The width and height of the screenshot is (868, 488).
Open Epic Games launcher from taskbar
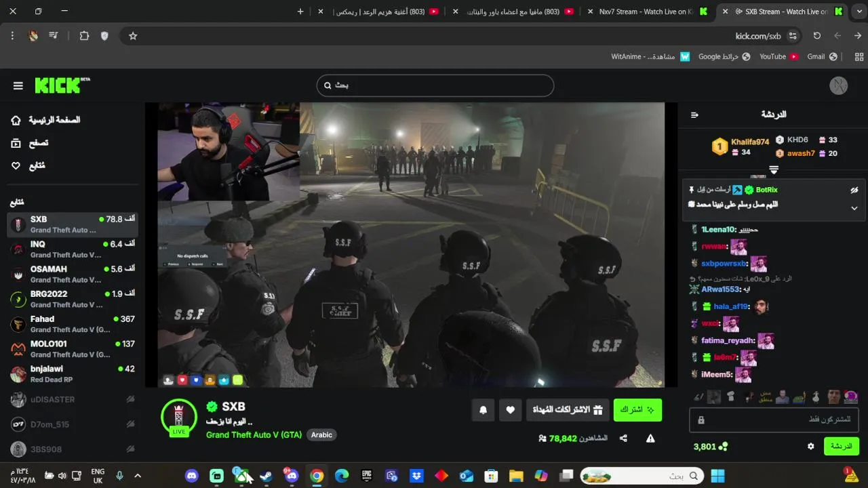[367, 476]
